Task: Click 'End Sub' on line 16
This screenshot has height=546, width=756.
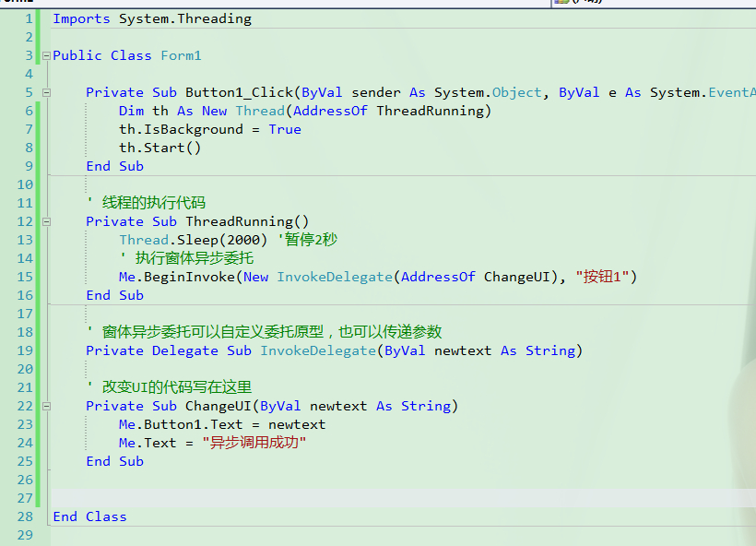Action: (114, 295)
